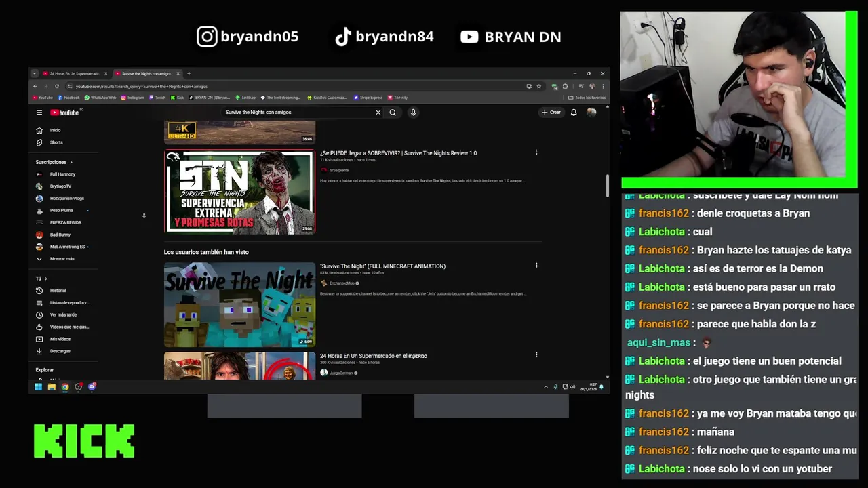This screenshot has width=868, height=488.
Task: Open Ver más tarde in the sidebar
Action: [x=56, y=314]
